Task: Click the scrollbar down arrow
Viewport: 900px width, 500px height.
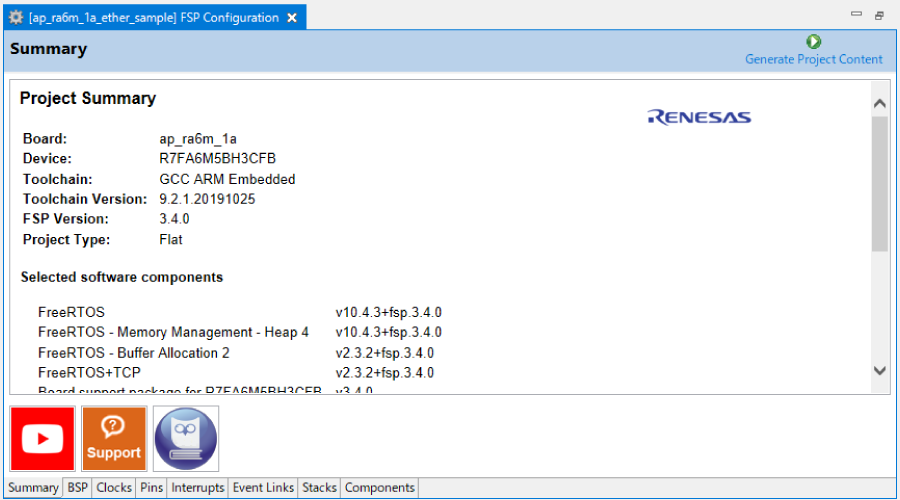Action: [879, 370]
